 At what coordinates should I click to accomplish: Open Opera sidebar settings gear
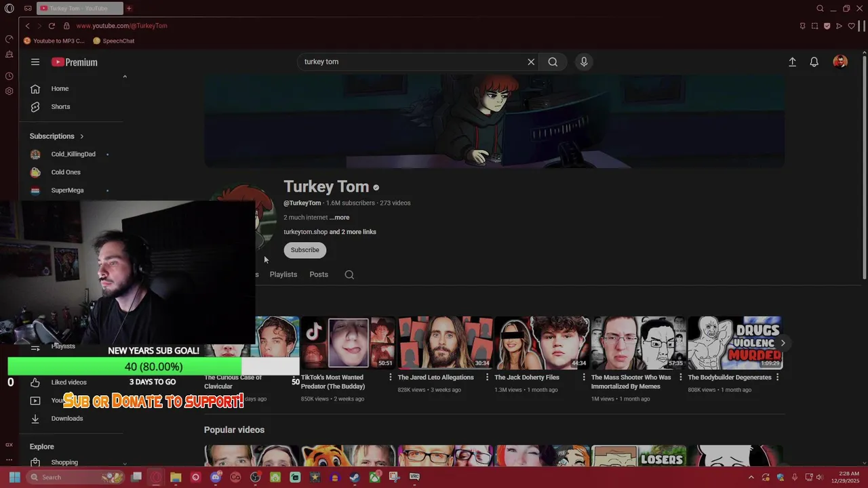[9, 91]
